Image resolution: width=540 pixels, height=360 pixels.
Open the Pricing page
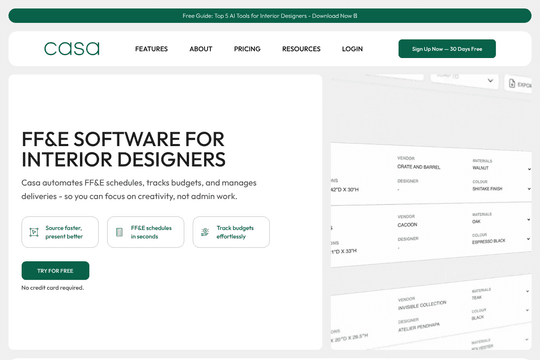pyautogui.click(x=247, y=49)
